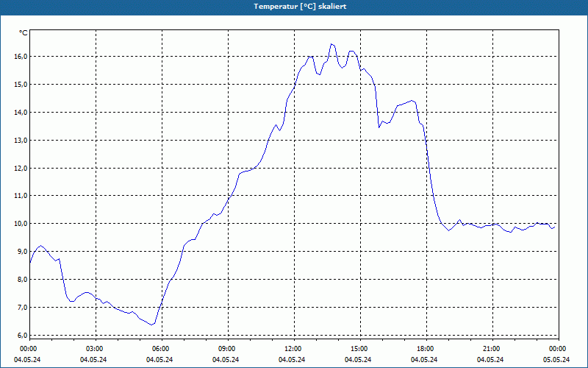Click the "00:00" time label above 04.05.24
The image size is (588, 368).
pos(27,349)
